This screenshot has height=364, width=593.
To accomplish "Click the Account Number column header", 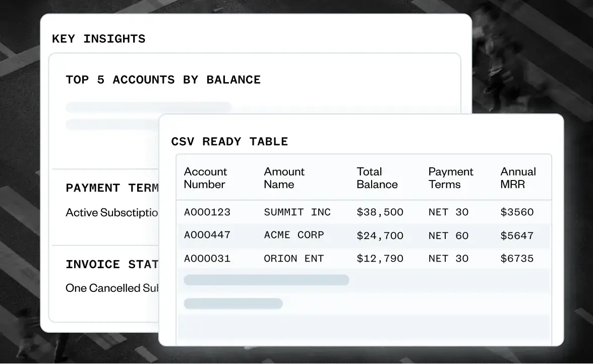I will pos(205,178).
